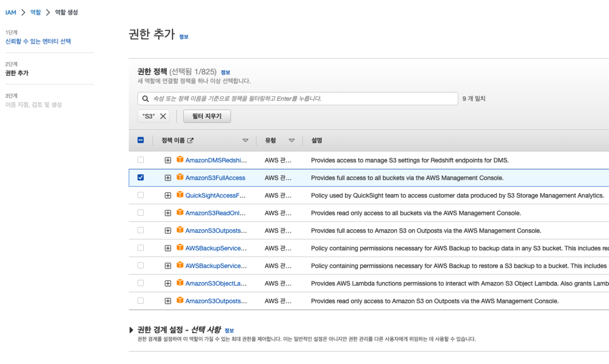Expand the AWS Backup restore policy row
The image size is (609, 364).
point(168,266)
